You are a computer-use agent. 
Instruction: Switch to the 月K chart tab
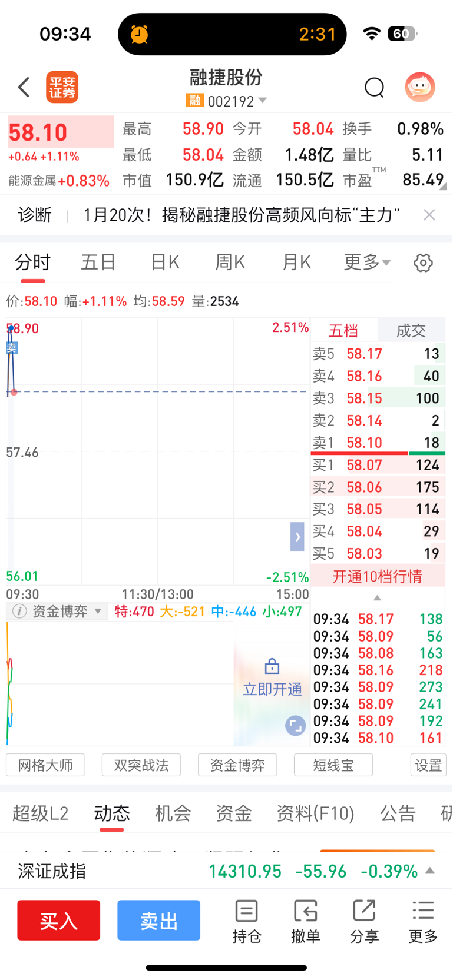coord(296,262)
